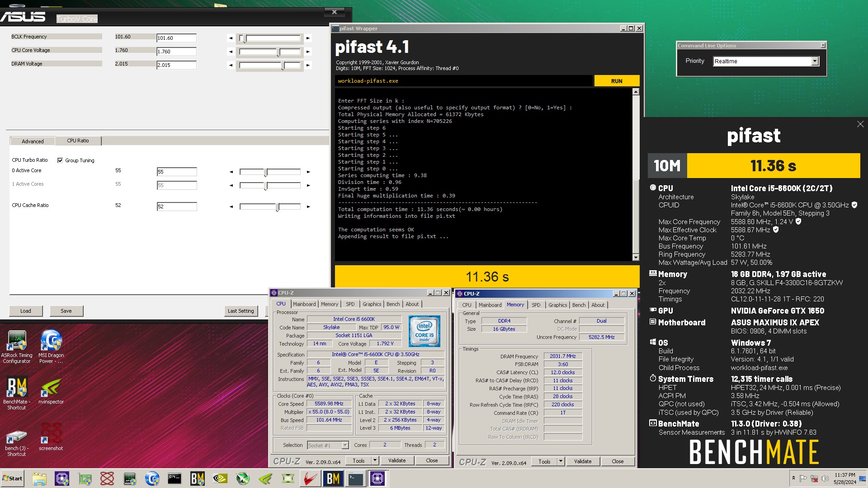Open Bench tab in CPU-Z memory window

(579, 305)
